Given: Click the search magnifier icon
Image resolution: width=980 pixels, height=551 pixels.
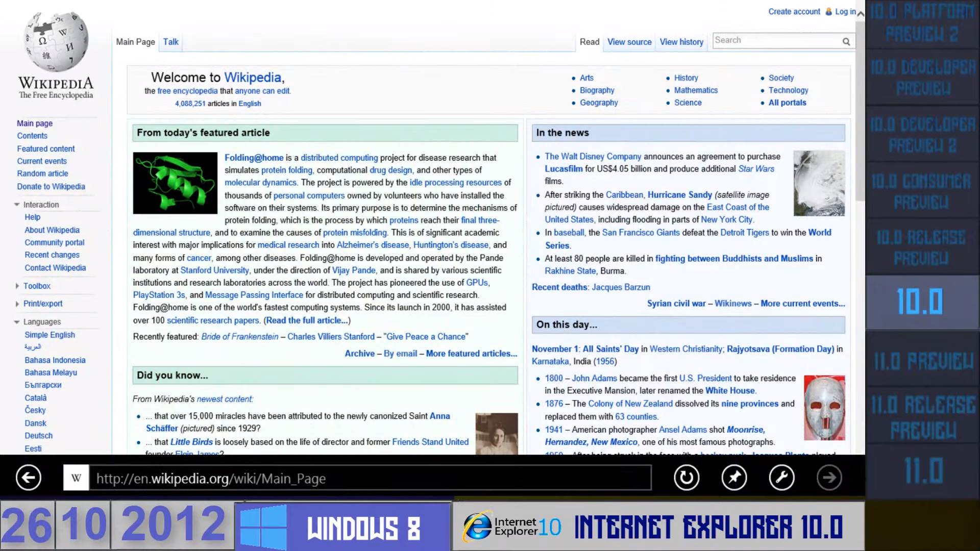Looking at the screenshot, I should 846,40.
